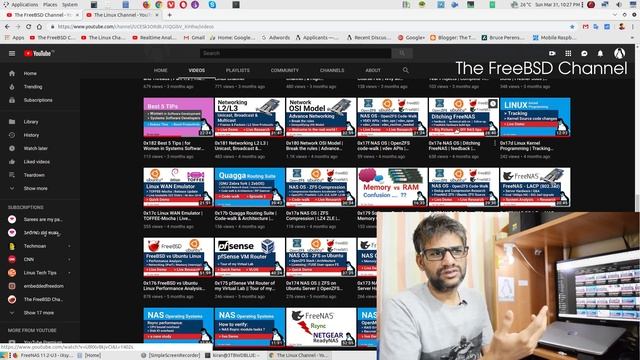Viewport: 640px width, 360px height.
Task: Open the System menu in top panel
Action: (70, 4)
